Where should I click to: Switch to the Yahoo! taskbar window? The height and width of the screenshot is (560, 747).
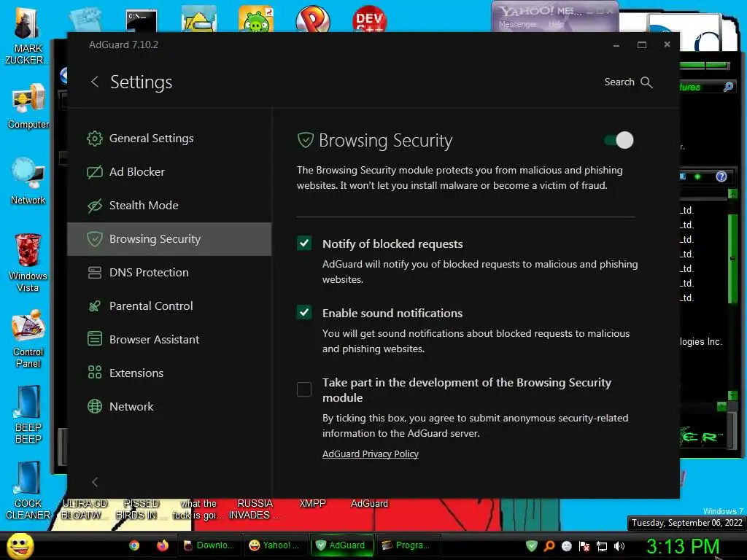click(275, 545)
